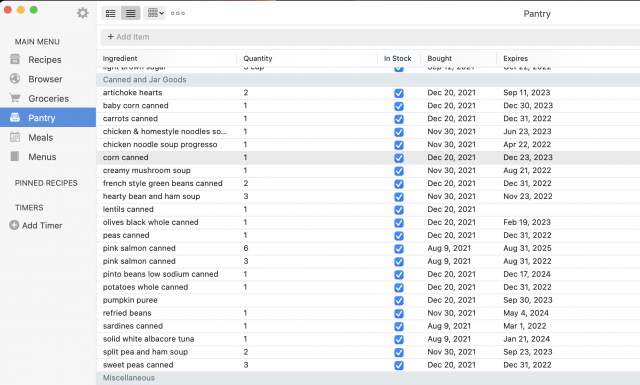Viewport: 640px width, 385px height.
Task: Click expiry date Apr 22, 2022
Action: [527, 145]
